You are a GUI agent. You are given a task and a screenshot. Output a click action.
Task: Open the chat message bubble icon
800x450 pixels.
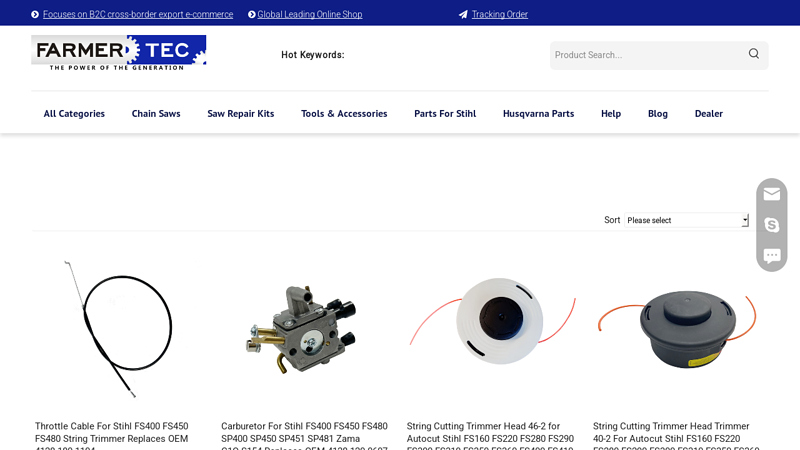(771, 256)
